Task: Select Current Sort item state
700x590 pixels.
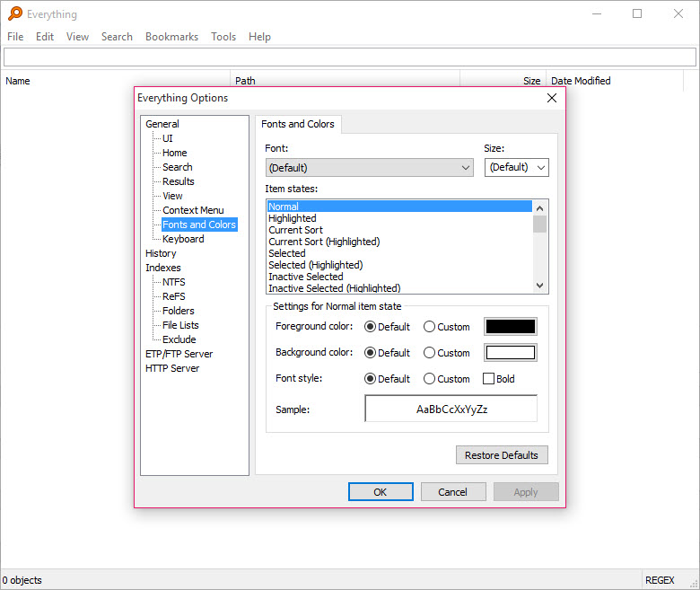Action: 399,230
